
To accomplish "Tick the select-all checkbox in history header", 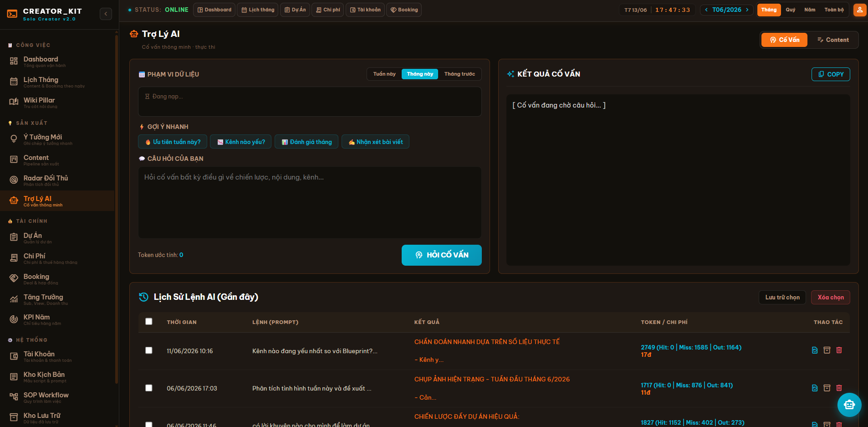I will [x=149, y=321].
